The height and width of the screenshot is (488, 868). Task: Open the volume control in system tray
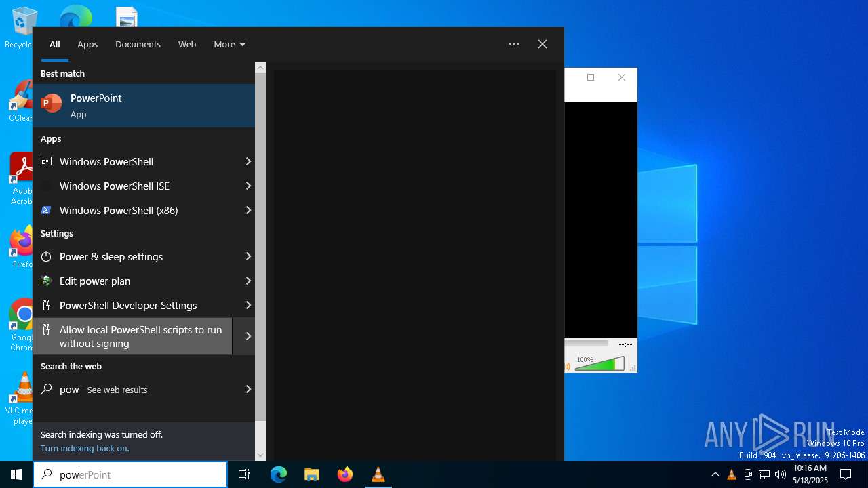(x=781, y=474)
